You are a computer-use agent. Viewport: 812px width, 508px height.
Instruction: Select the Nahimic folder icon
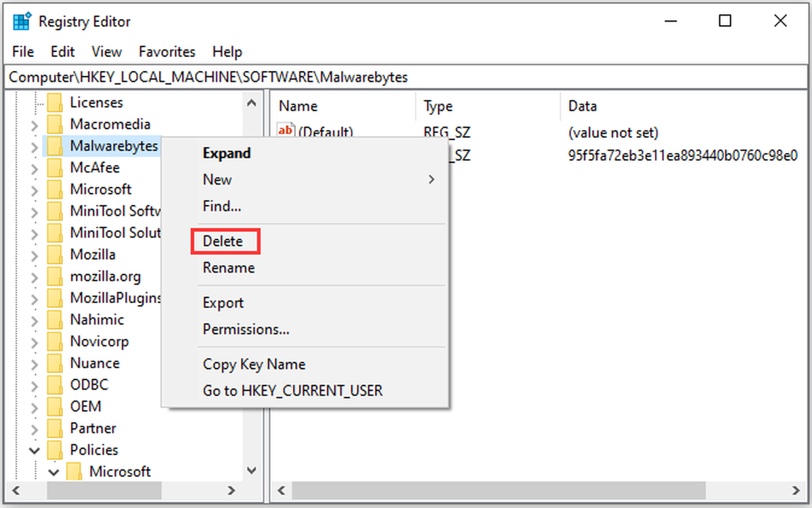coord(55,320)
